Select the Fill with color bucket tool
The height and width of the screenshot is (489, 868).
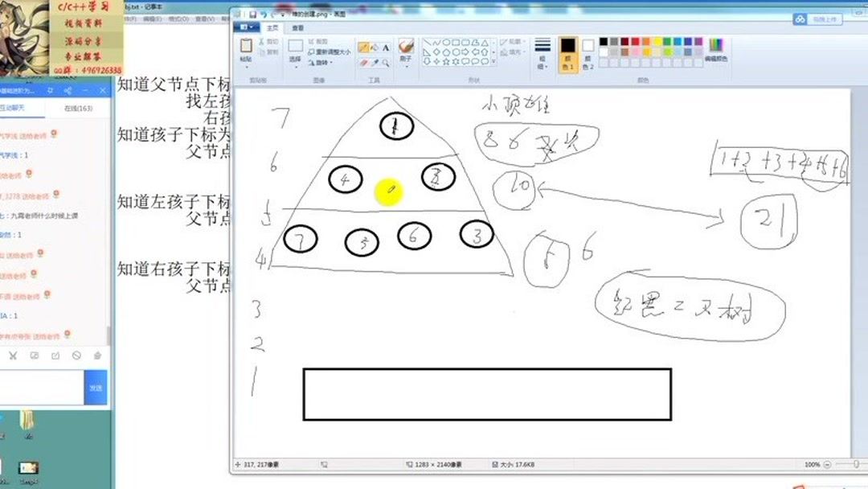[x=375, y=47]
